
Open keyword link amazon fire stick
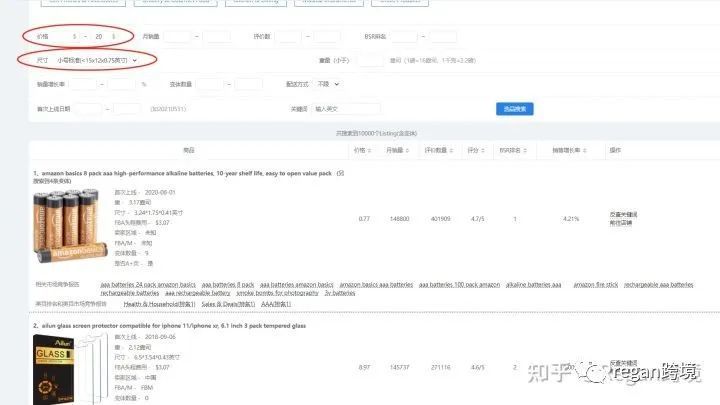point(596,285)
